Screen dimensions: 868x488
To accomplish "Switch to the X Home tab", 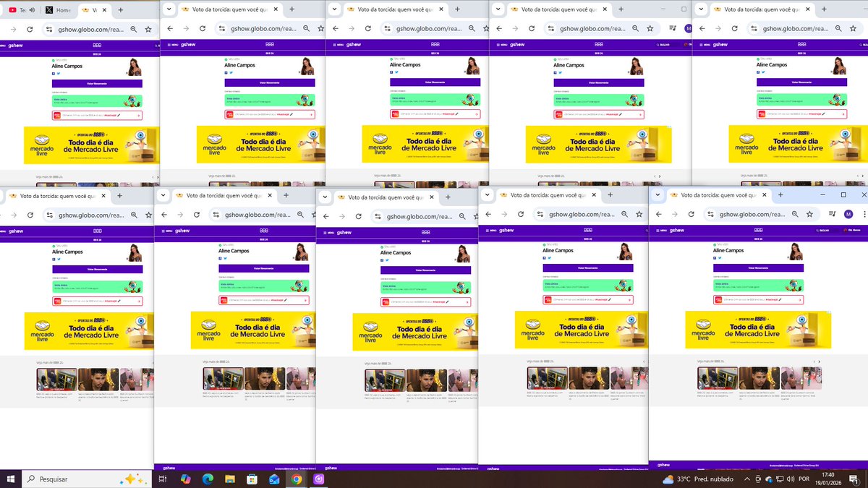I will tap(60, 10).
